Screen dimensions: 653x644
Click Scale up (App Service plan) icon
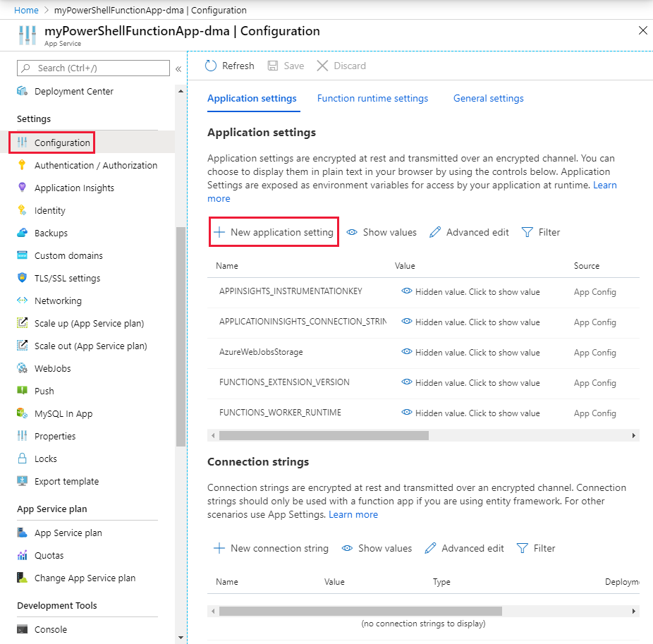(x=22, y=322)
